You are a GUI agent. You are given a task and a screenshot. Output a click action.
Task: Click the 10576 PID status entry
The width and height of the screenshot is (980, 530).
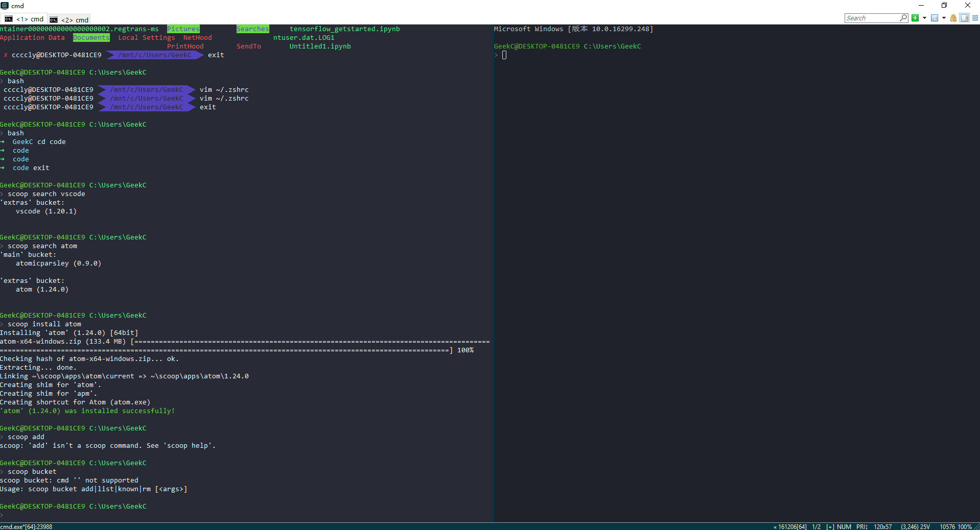(x=947, y=526)
